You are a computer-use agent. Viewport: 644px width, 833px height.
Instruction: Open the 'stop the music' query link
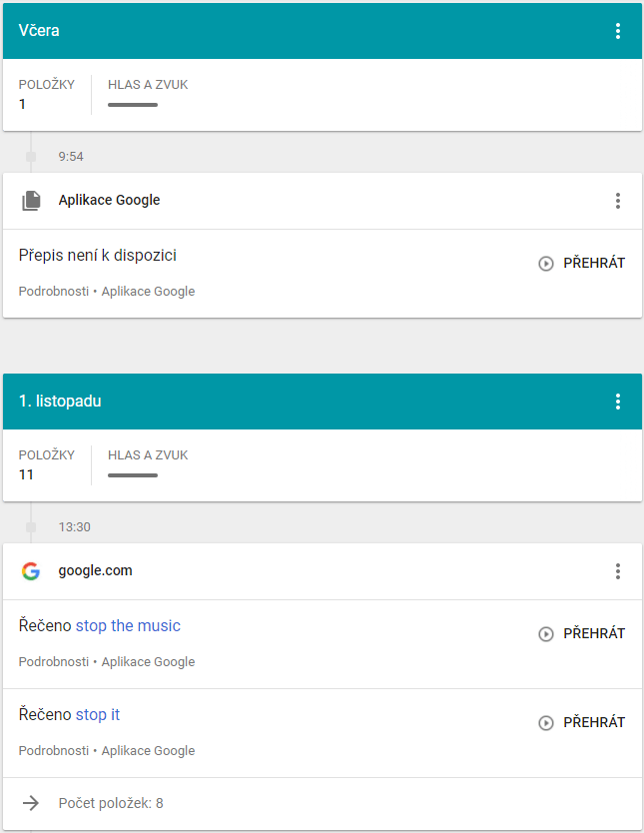(x=128, y=626)
